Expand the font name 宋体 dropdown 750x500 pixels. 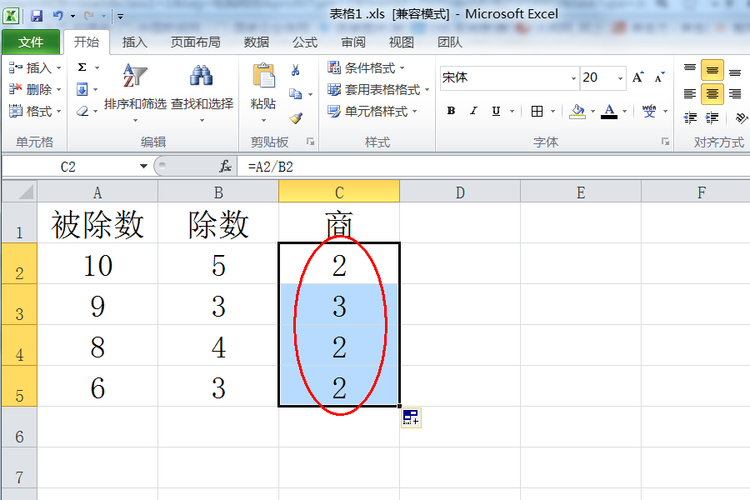point(572,78)
